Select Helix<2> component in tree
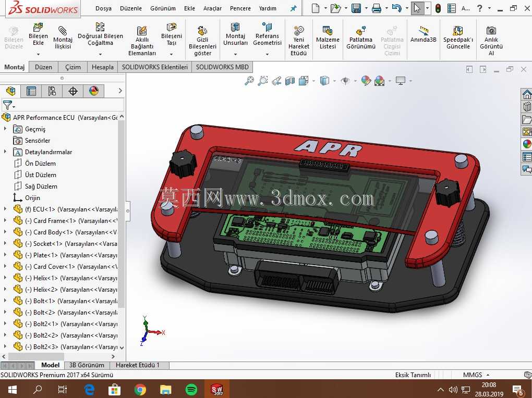This screenshot has width=532, height=398. 65,289
